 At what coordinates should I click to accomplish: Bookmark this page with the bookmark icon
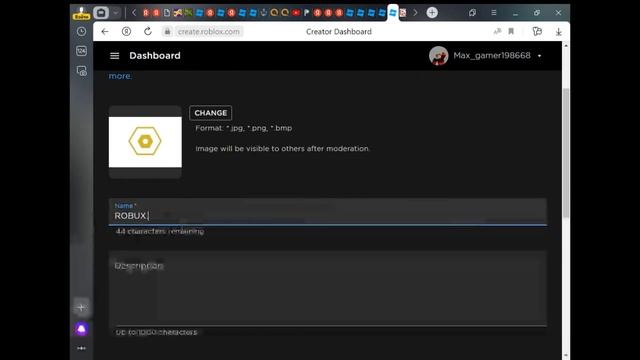tap(511, 31)
